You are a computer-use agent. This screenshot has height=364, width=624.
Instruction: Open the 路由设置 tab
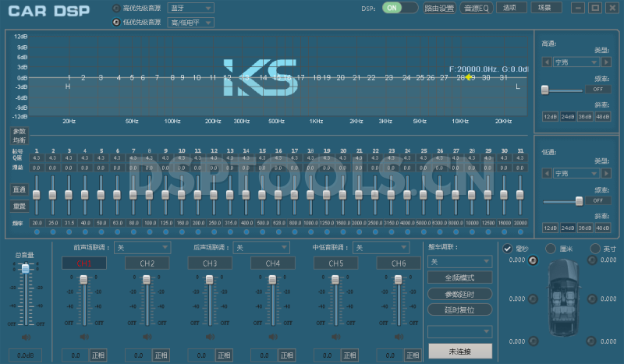tap(439, 8)
